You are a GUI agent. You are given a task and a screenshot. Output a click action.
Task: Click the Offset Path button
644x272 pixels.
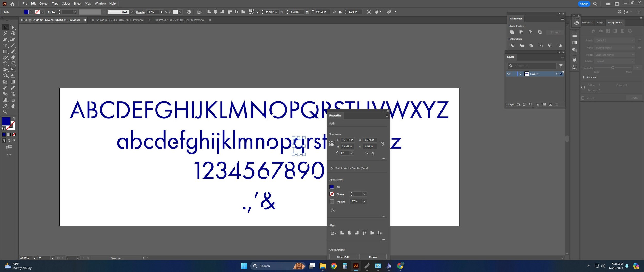[343, 257]
